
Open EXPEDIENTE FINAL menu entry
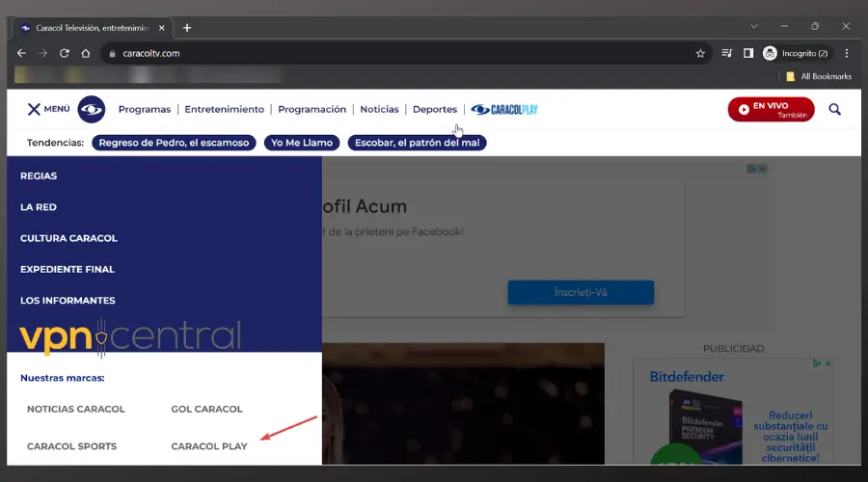click(x=68, y=270)
